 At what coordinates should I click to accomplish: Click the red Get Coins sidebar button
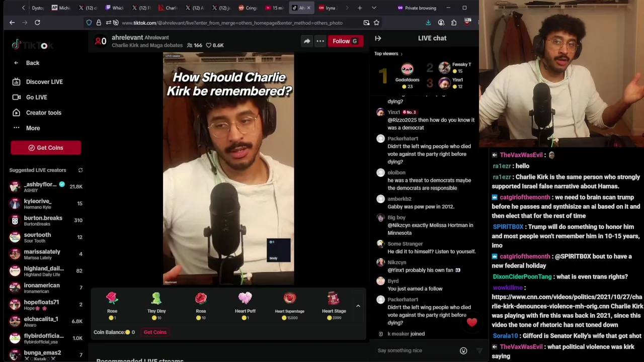coord(46,148)
